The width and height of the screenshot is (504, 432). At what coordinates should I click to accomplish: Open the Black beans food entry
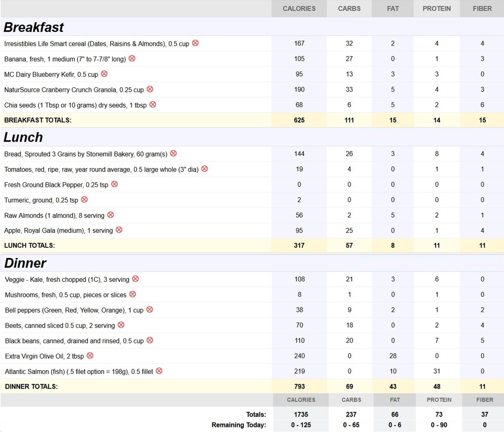pyautogui.click(x=74, y=341)
